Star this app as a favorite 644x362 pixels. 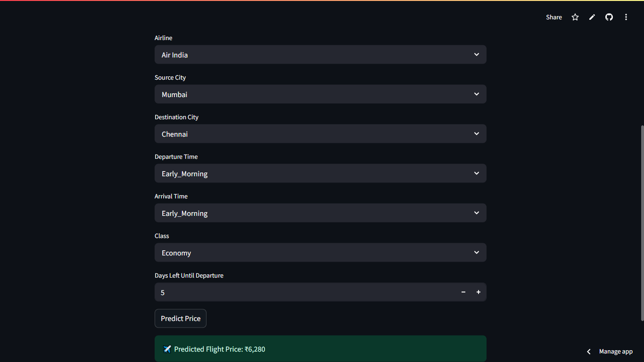coord(575,17)
